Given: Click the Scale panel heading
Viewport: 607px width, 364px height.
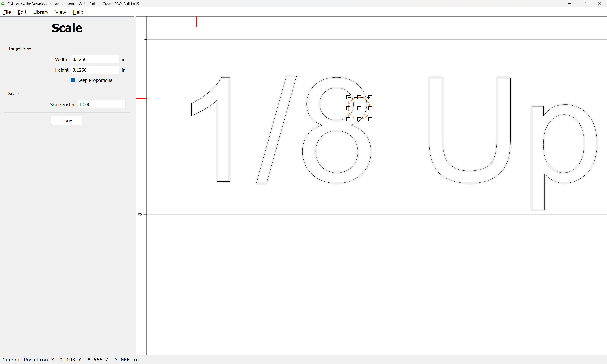Looking at the screenshot, I should [x=67, y=28].
